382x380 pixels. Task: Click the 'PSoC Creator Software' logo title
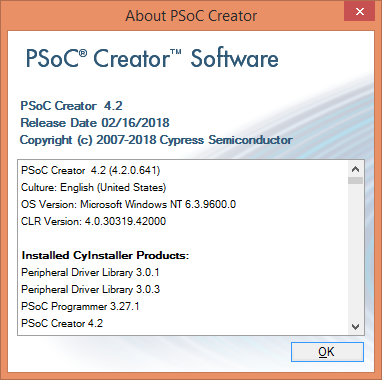(x=152, y=58)
